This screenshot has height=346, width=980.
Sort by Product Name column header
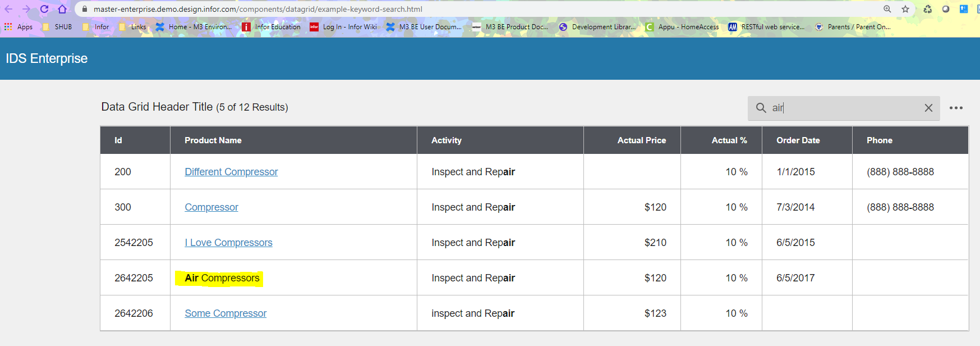293,140
